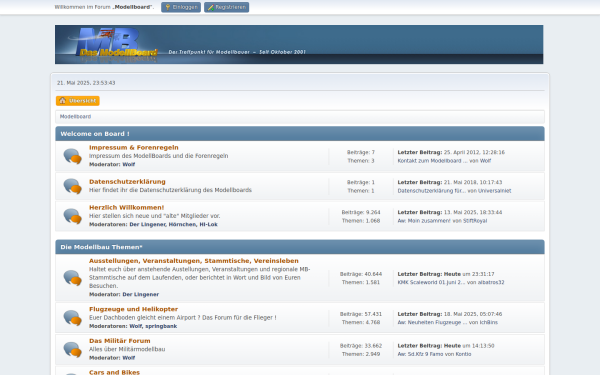Open the Herzlich Willkommen! board

(x=126, y=207)
